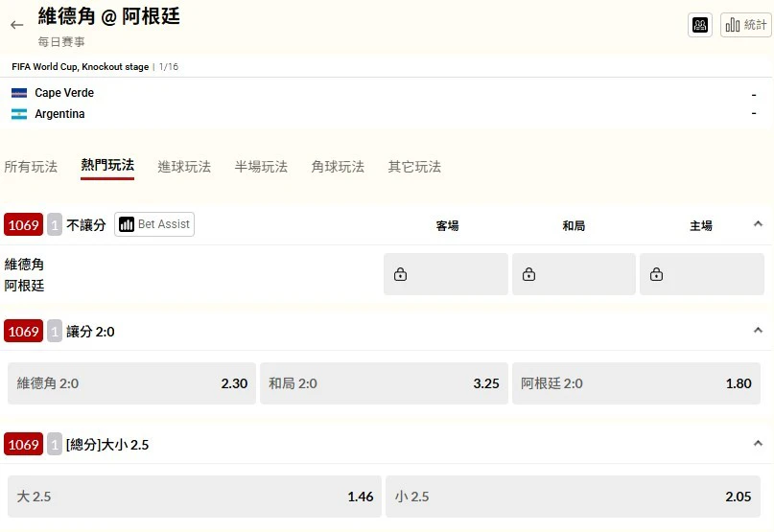This screenshot has height=532, width=774.
Task: Click the Cape Verde team name
Action: click(64, 93)
